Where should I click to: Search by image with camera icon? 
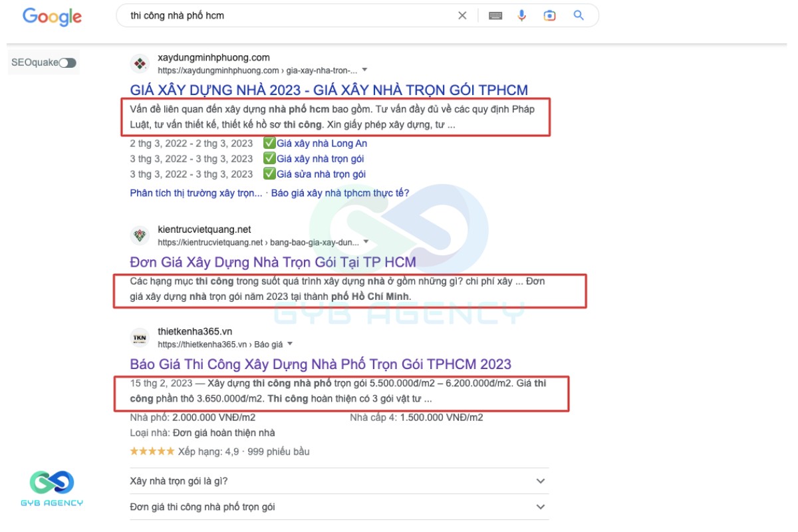coord(549,15)
